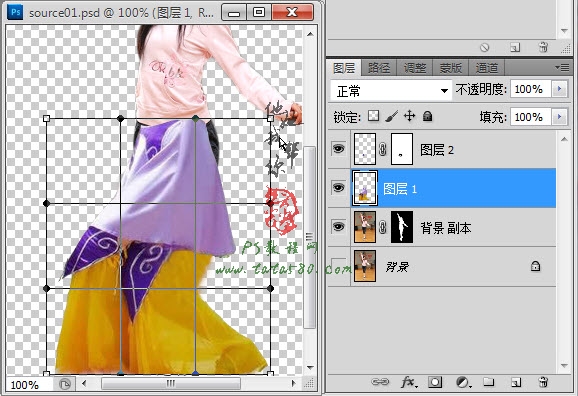The height and width of the screenshot is (396, 578).
Task: Click the link layers icon
Action: point(380,382)
